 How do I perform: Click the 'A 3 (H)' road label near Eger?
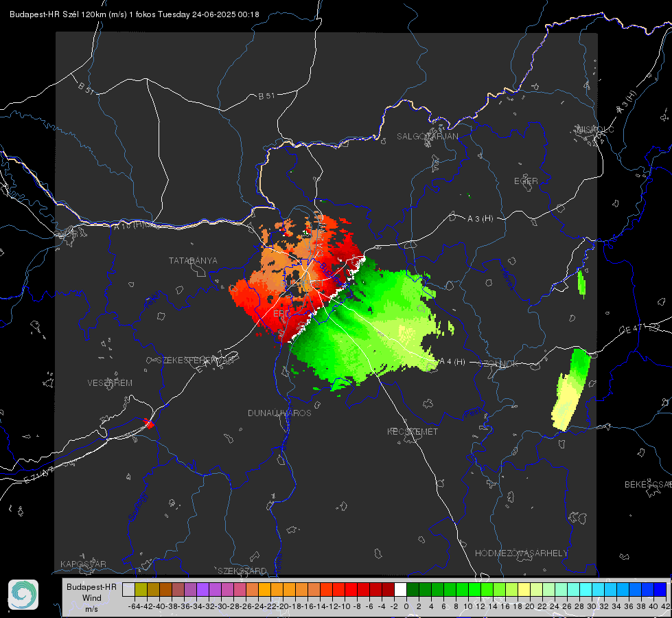click(x=480, y=218)
